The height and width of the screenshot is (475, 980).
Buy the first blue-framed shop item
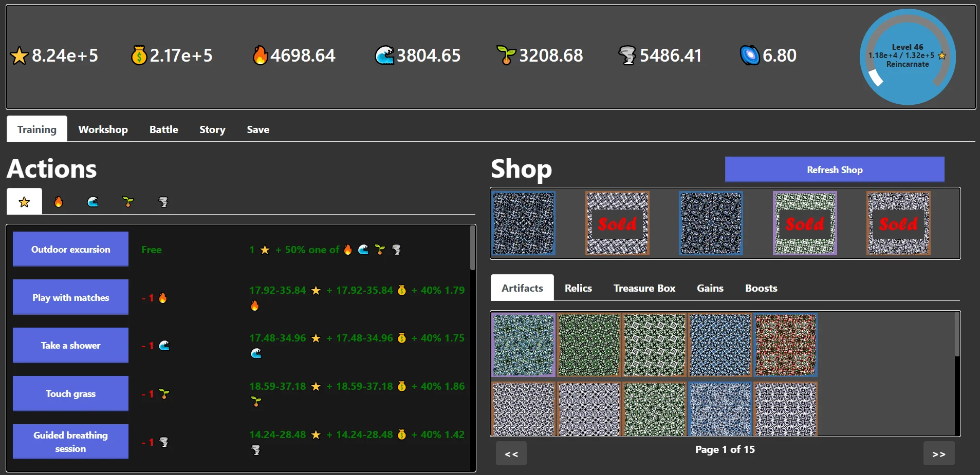524,223
